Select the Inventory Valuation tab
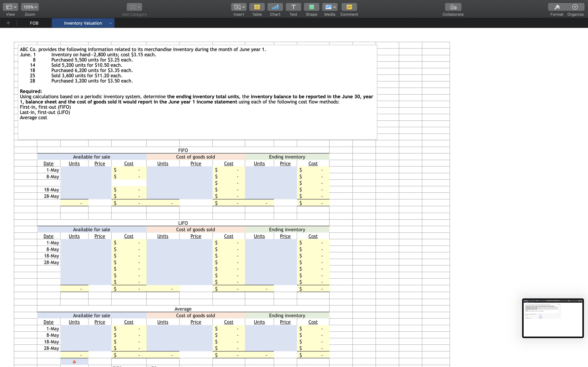588x367 pixels. click(x=83, y=23)
